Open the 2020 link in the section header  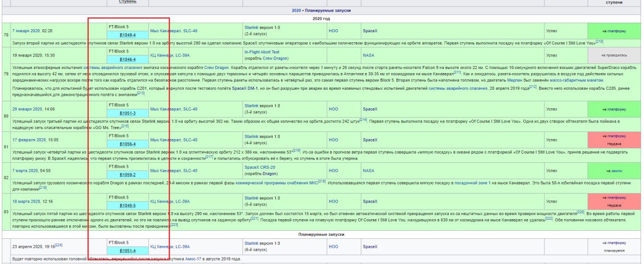[x=296, y=10]
